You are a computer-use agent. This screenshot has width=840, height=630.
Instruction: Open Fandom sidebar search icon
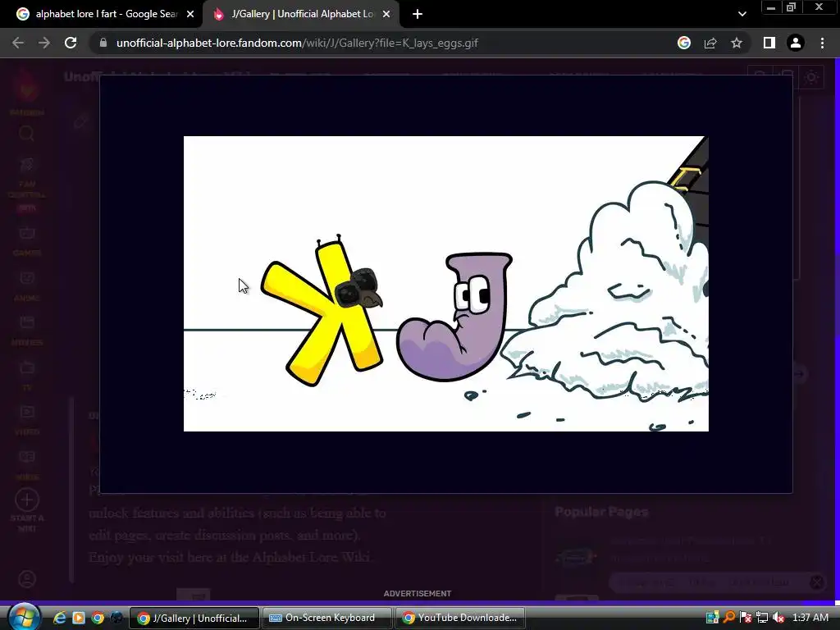pyautogui.click(x=26, y=133)
